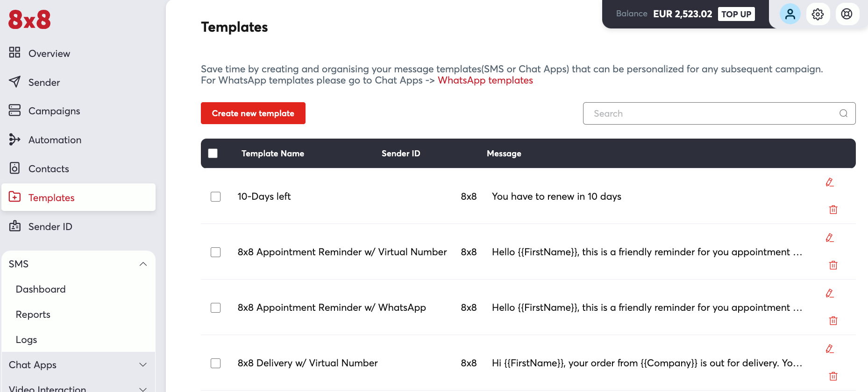Open the Reports page under SMS

(x=33, y=314)
